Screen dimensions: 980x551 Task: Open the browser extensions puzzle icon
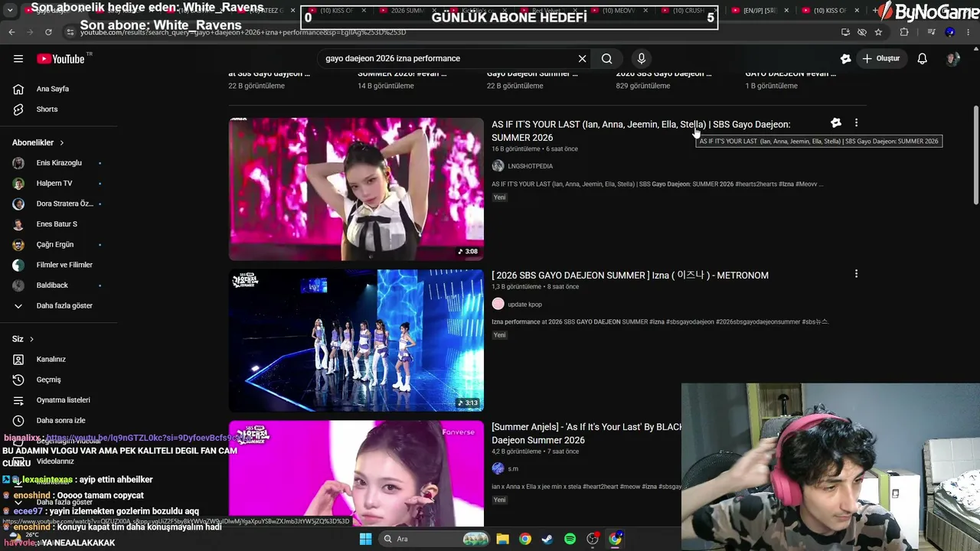click(904, 32)
